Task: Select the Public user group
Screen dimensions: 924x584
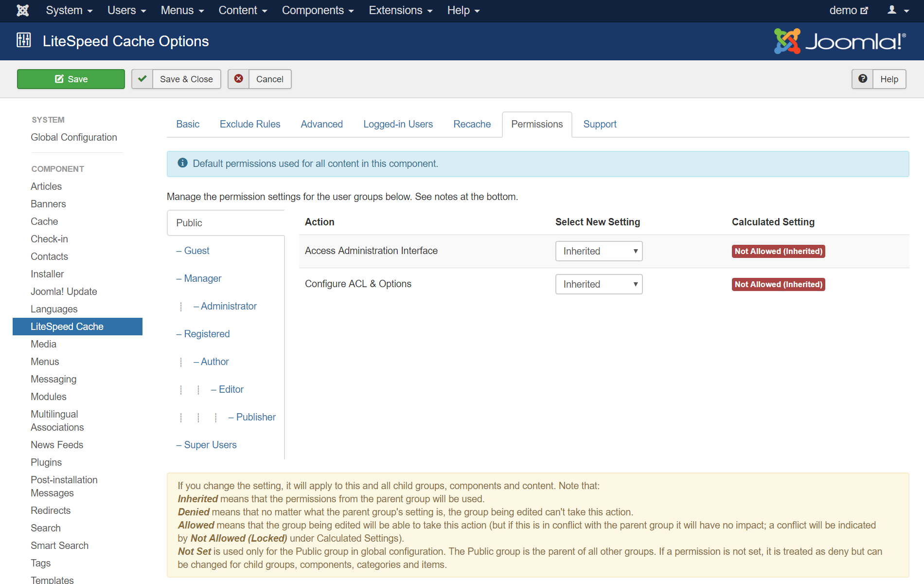Action: pos(226,223)
